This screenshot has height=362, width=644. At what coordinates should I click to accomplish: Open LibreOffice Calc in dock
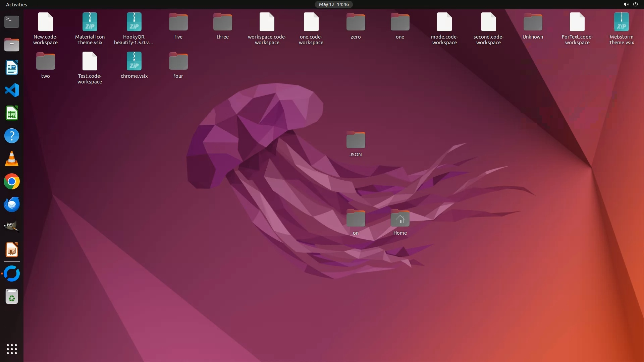point(12,113)
